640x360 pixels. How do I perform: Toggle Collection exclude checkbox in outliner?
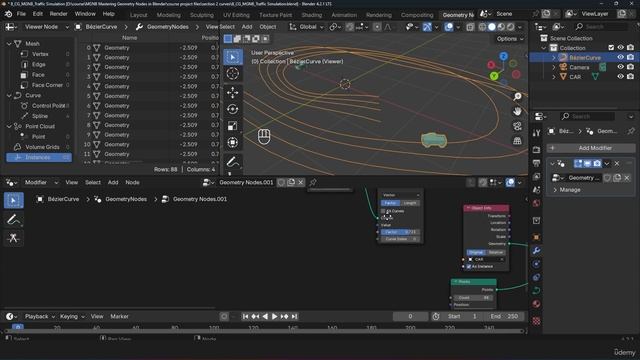[611, 48]
